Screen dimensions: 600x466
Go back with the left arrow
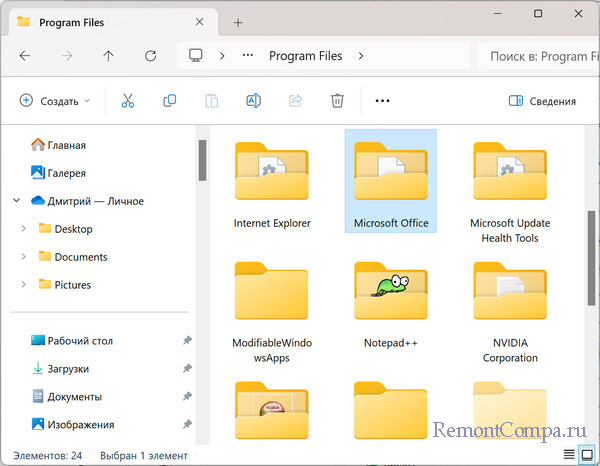[x=25, y=56]
